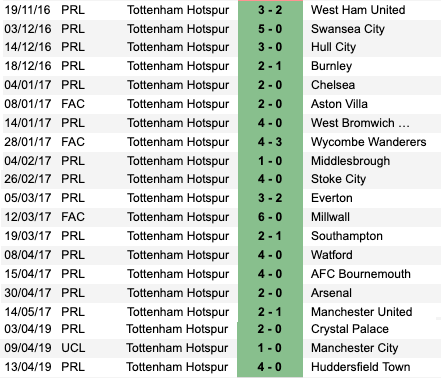Open the Stoke City team link
The image size is (441, 378).
point(338,179)
